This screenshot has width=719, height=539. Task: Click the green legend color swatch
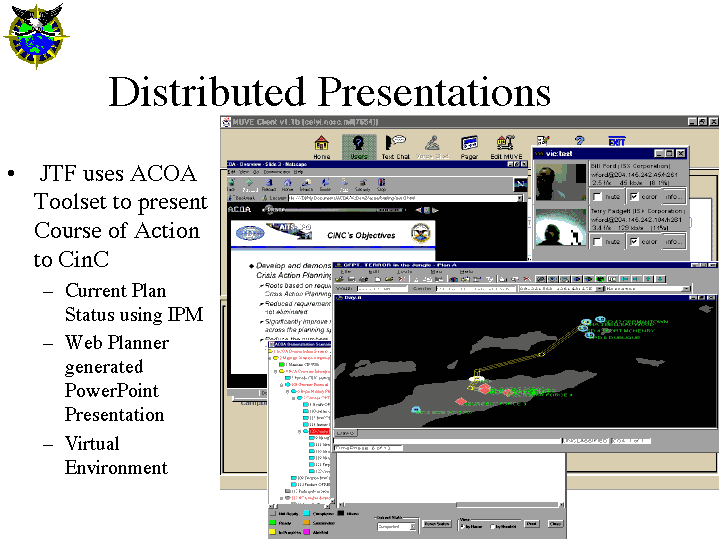(272, 523)
